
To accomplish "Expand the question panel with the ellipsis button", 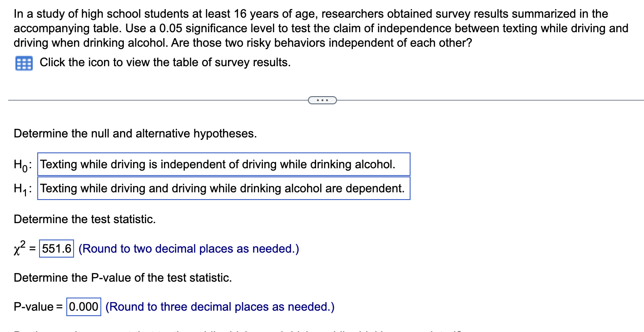I will 322,100.
